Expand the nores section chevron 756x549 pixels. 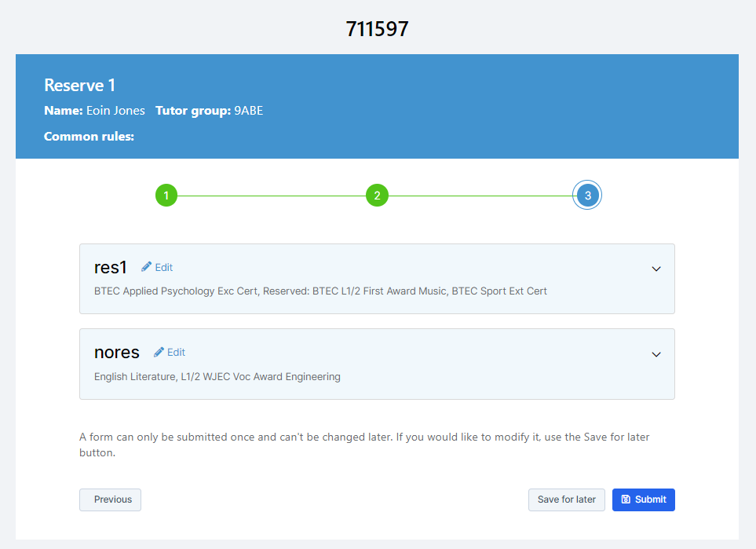(656, 354)
